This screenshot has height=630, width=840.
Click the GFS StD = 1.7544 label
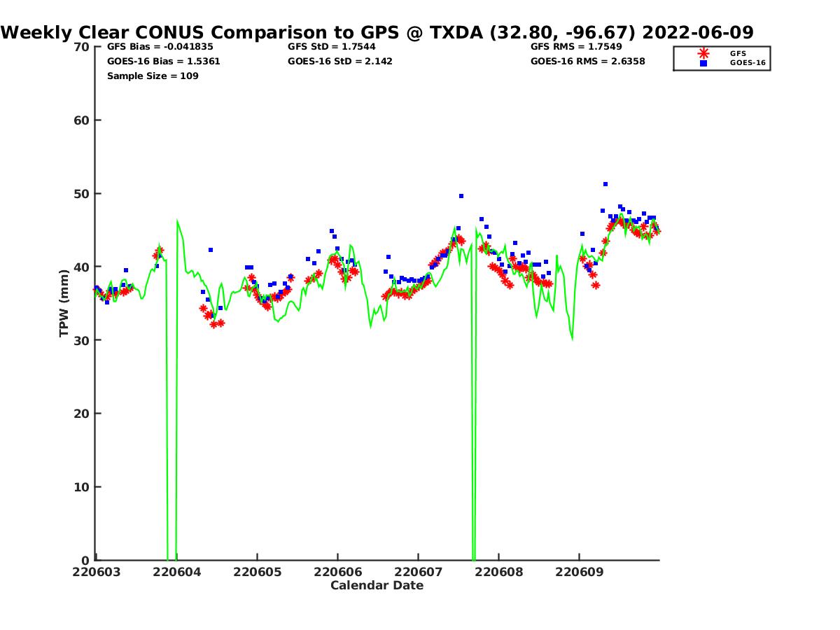click(x=331, y=47)
